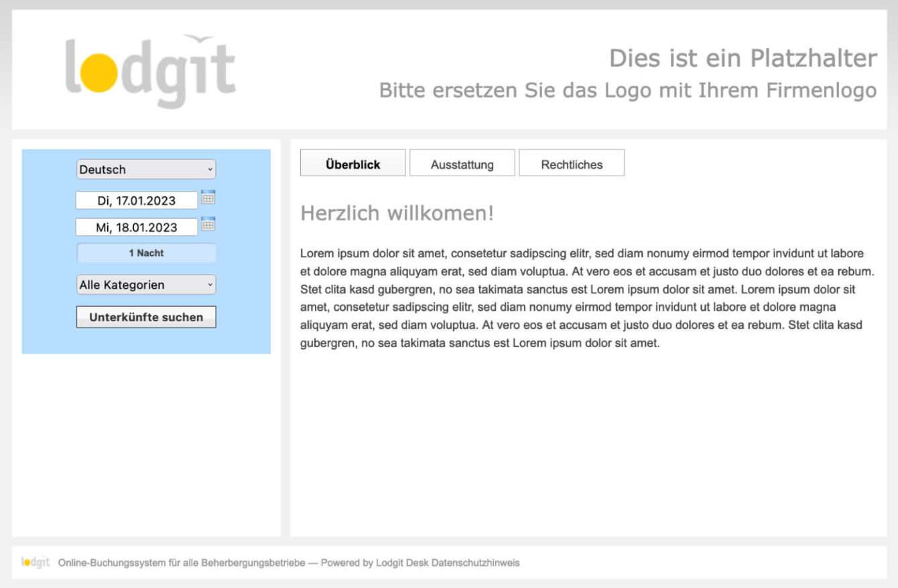Click the arrival date field Di, 17.01.2023

[x=137, y=200]
